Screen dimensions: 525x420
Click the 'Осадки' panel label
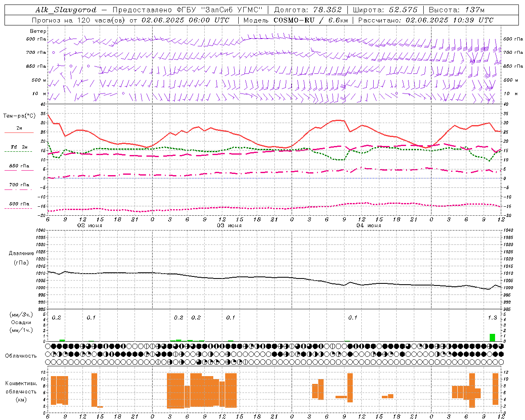click(21, 322)
